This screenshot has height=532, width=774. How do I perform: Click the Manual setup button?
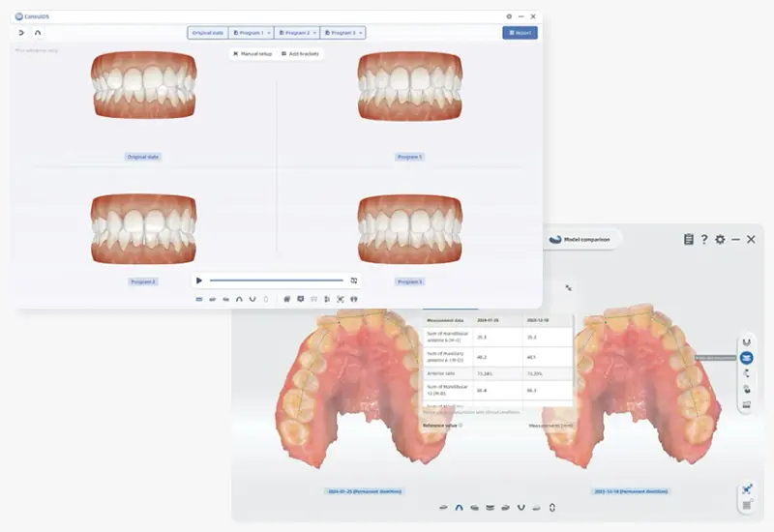tap(253, 53)
